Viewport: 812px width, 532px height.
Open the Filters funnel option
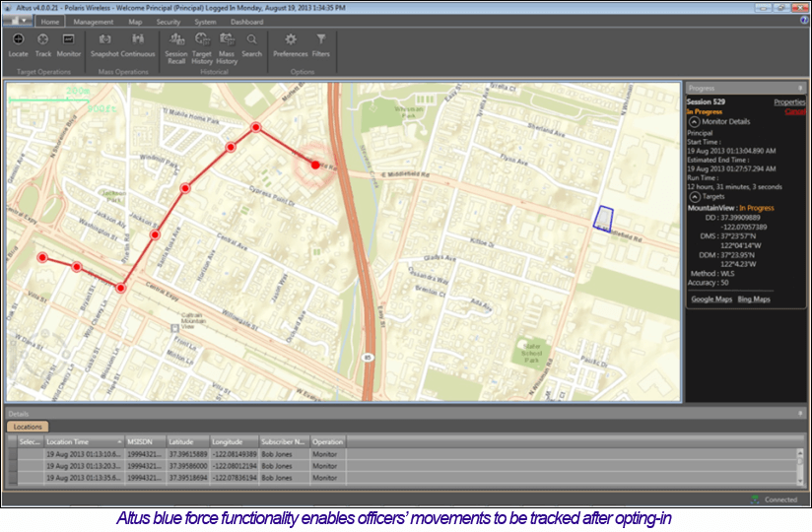click(x=321, y=45)
